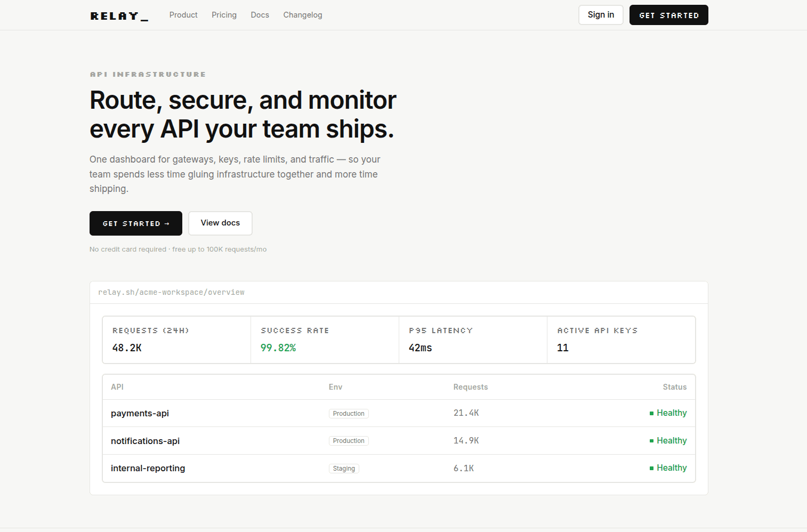Viewport: 807px width, 532px height.
Task: Go to the Docs nav link
Action: [260, 15]
